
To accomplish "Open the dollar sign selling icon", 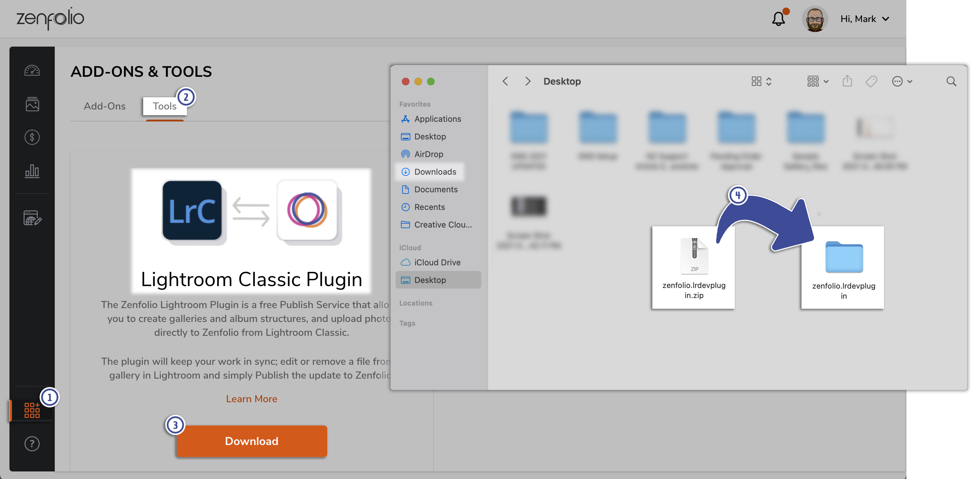I will tap(32, 137).
